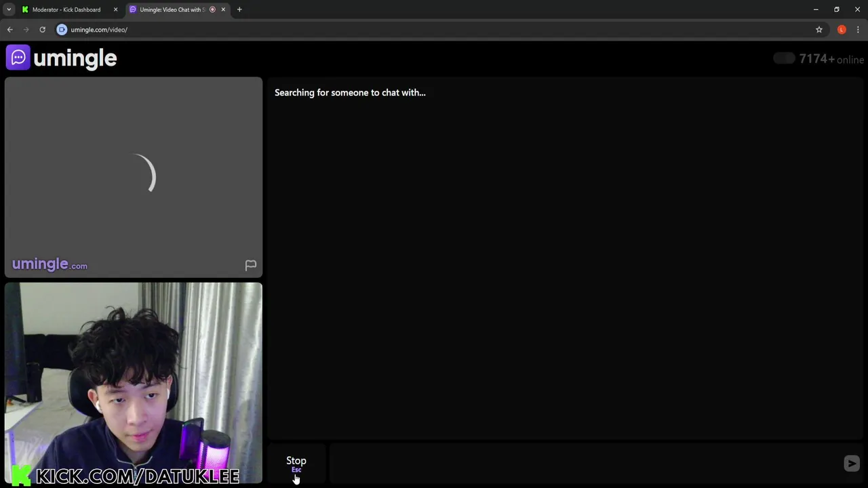View site information icon in address bar
This screenshot has height=488, width=868.
[x=62, y=30]
